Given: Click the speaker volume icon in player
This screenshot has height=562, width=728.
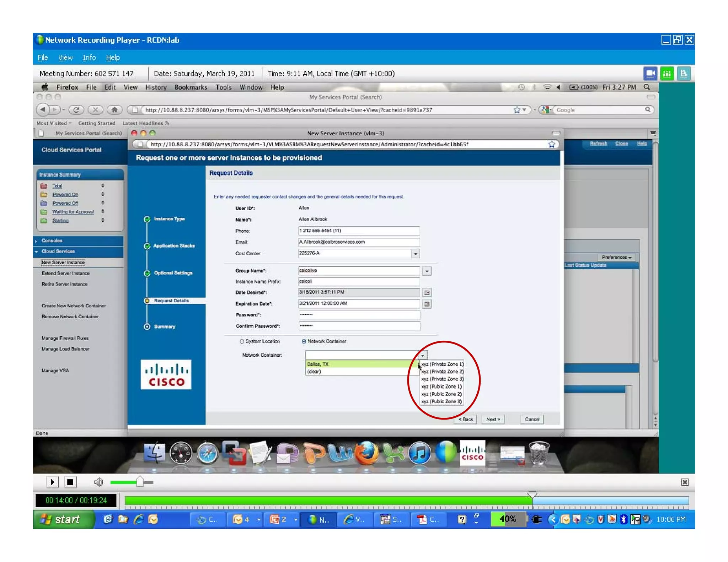Looking at the screenshot, I should [x=98, y=482].
